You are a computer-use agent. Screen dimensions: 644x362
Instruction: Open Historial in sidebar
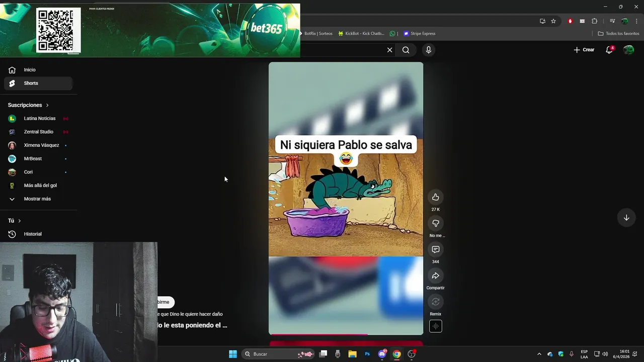coord(38,234)
